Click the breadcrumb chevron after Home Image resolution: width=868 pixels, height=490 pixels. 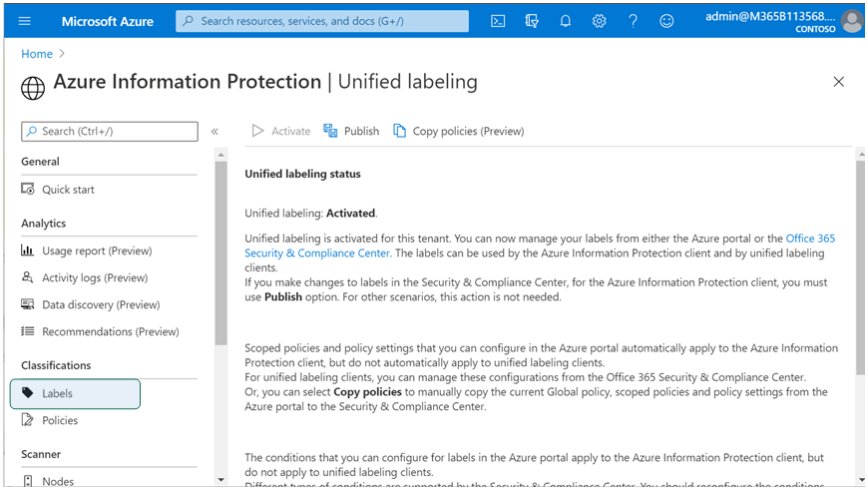(62, 54)
